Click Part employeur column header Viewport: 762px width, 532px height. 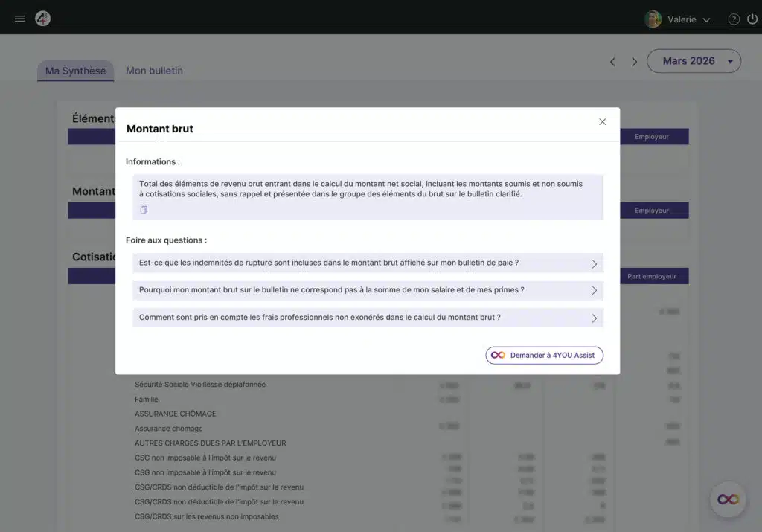[x=651, y=276]
